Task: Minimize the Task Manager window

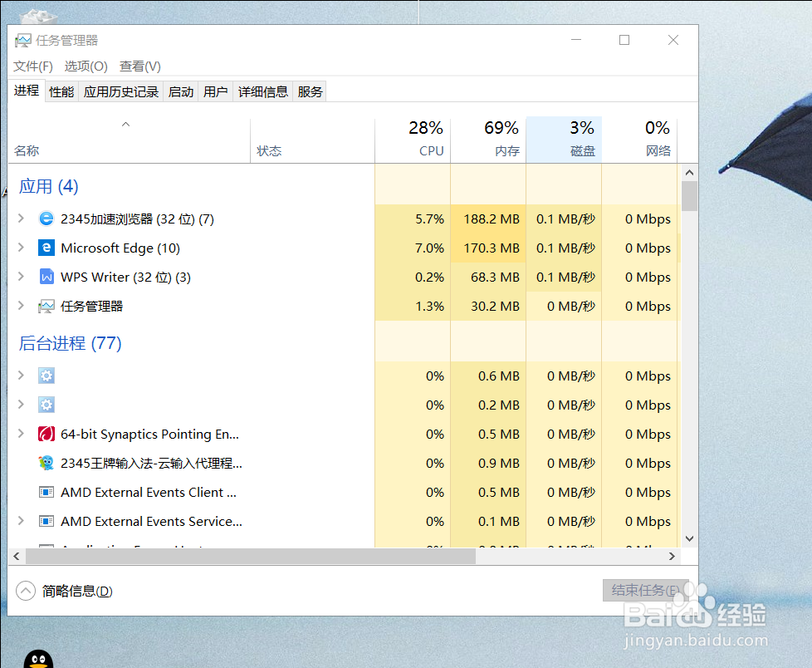Action: click(x=576, y=40)
